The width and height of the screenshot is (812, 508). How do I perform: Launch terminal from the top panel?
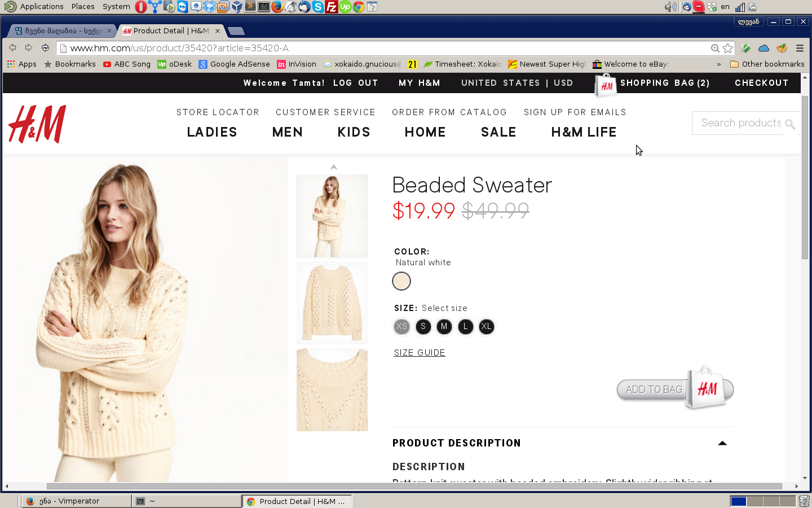(x=263, y=7)
